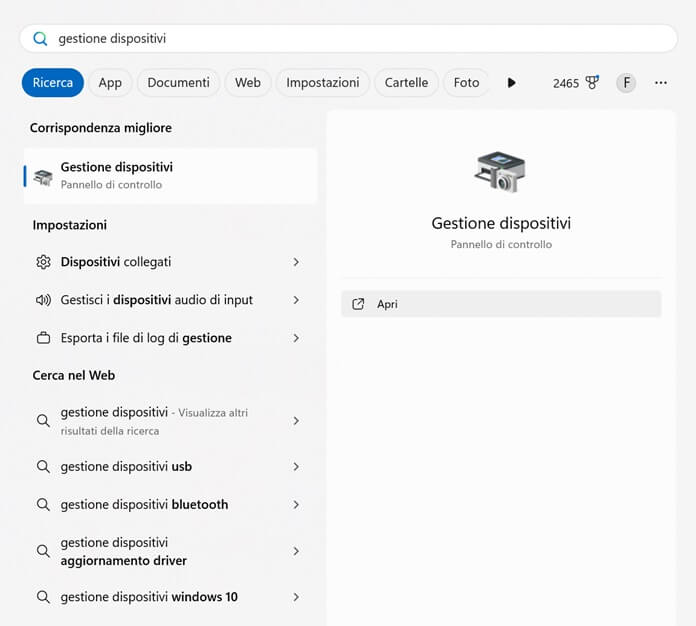Expand the chevron for 'gestione dispositivi usb'
Screen dimensions: 696x626
(296, 467)
